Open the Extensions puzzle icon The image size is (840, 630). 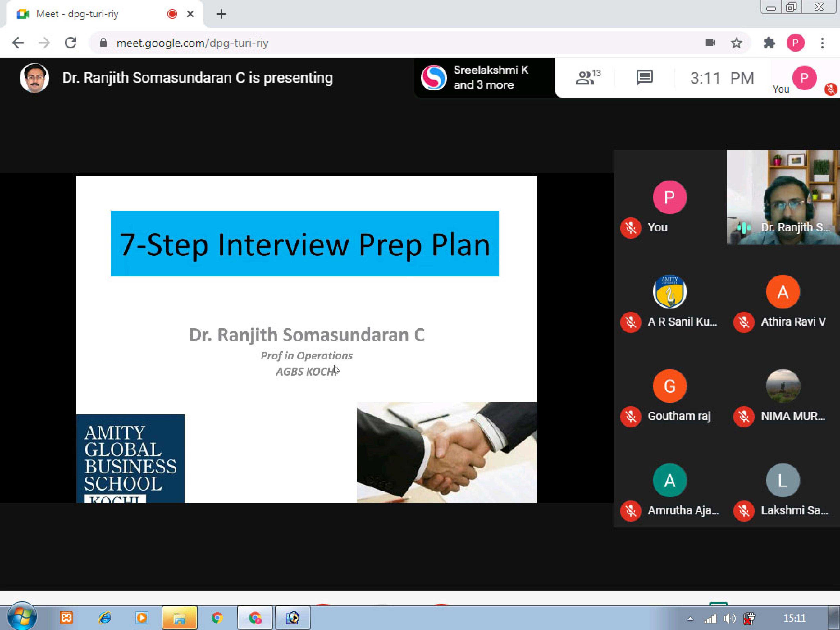point(769,43)
